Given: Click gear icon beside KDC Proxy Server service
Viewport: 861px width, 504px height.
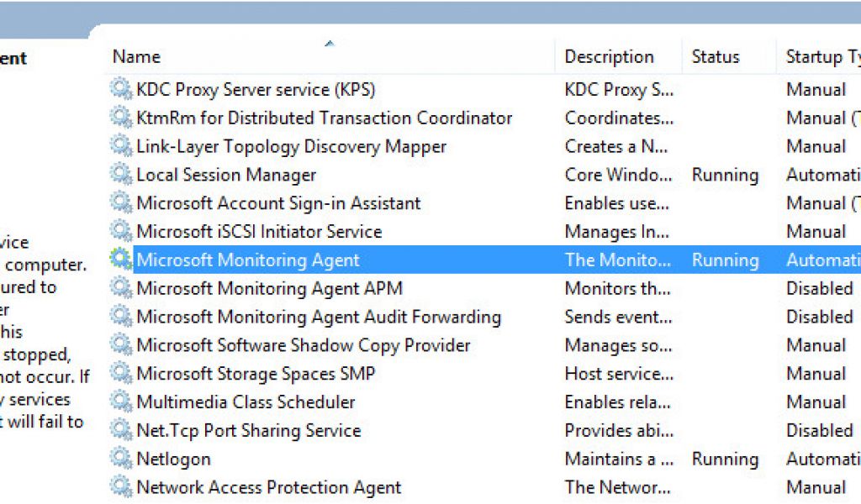Looking at the screenshot, I should point(122,89).
